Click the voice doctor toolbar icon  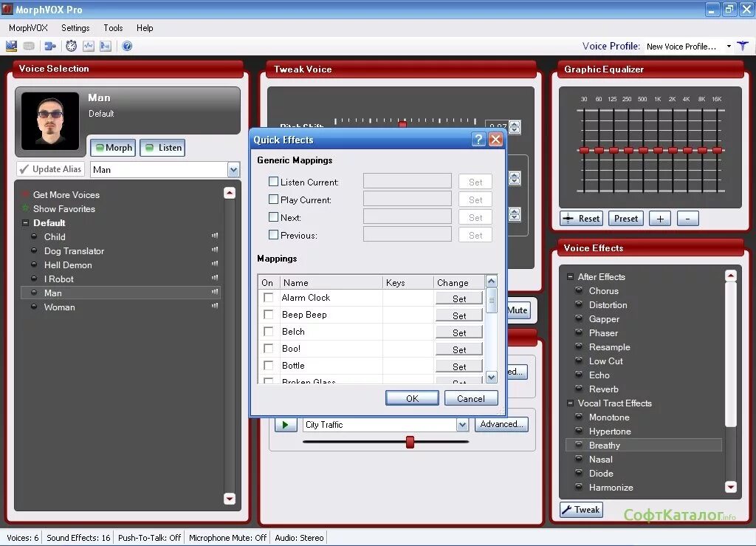click(105, 47)
